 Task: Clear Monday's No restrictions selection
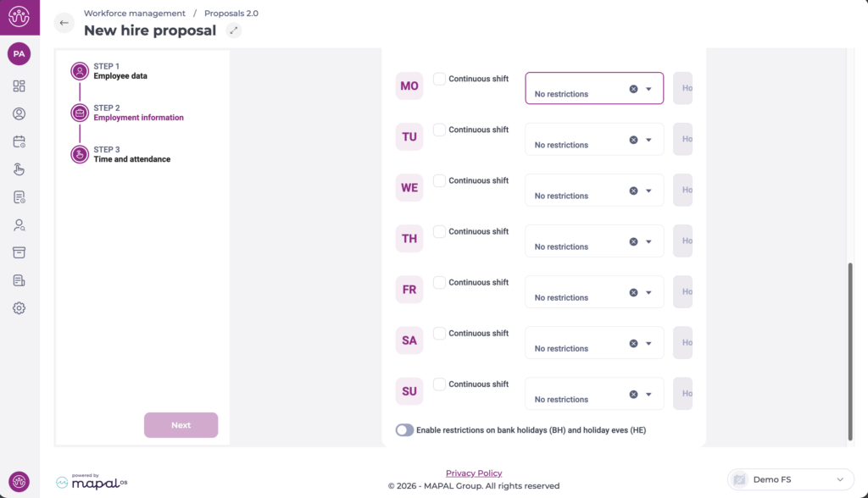pos(633,89)
